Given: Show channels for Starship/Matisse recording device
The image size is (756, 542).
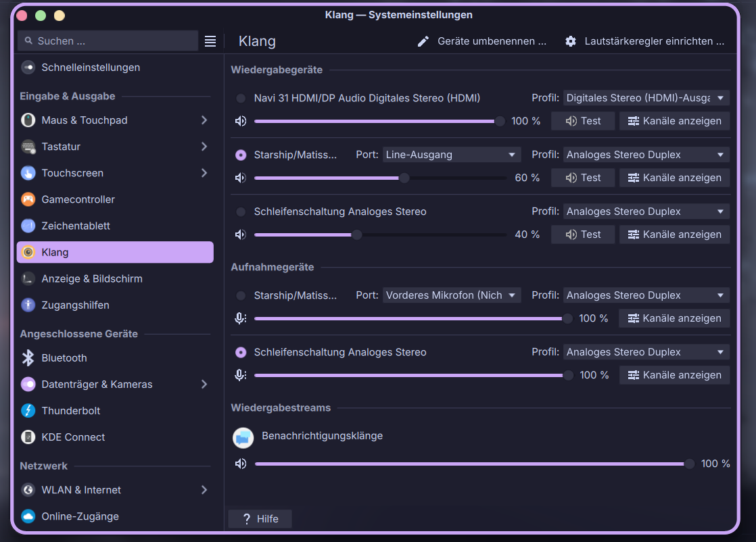Looking at the screenshot, I should [x=675, y=318].
